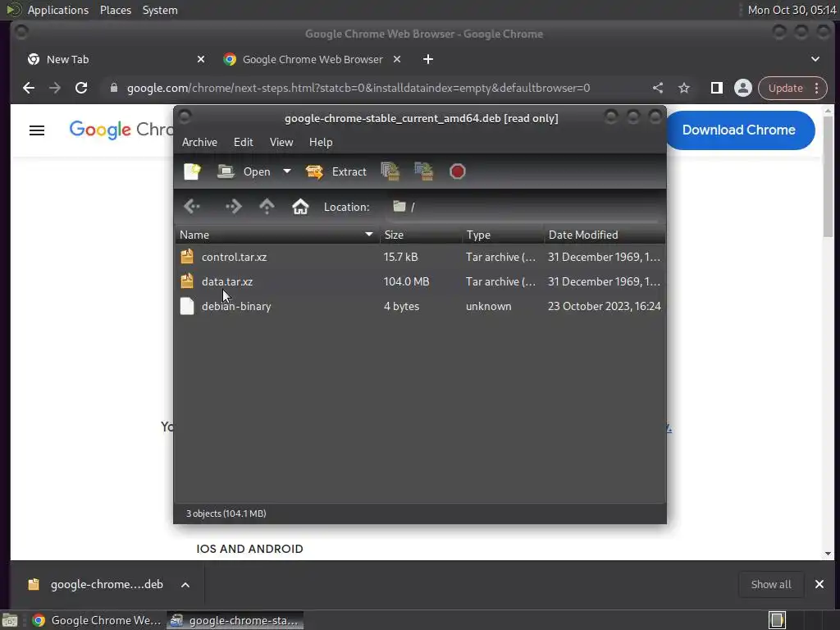This screenshot has width=840, height=630.
Task: Open the View menu in archive manager
Action: pos(281,143)
